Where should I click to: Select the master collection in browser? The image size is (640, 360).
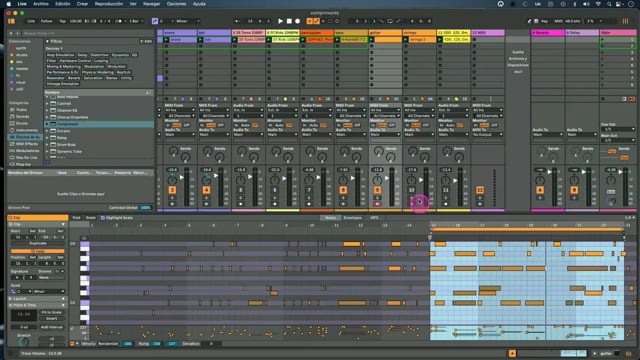[x=21, y=69]
